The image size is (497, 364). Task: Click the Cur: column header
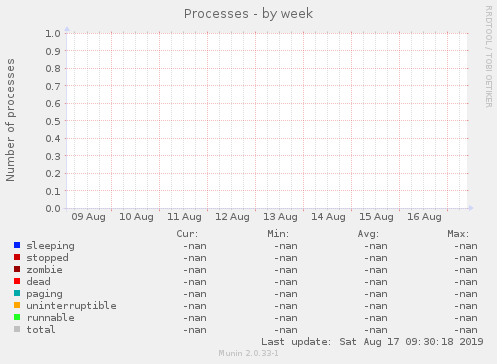[x=187, y=234]
